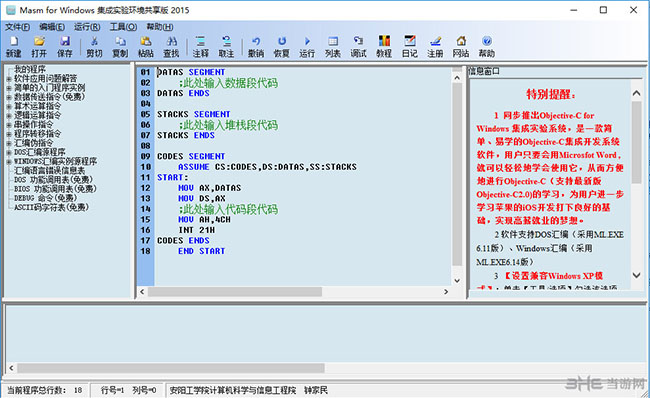Click the 注册 (Register) toolbar icon
The width and height of the screenshot is (650, 398).
coord(435,46)
